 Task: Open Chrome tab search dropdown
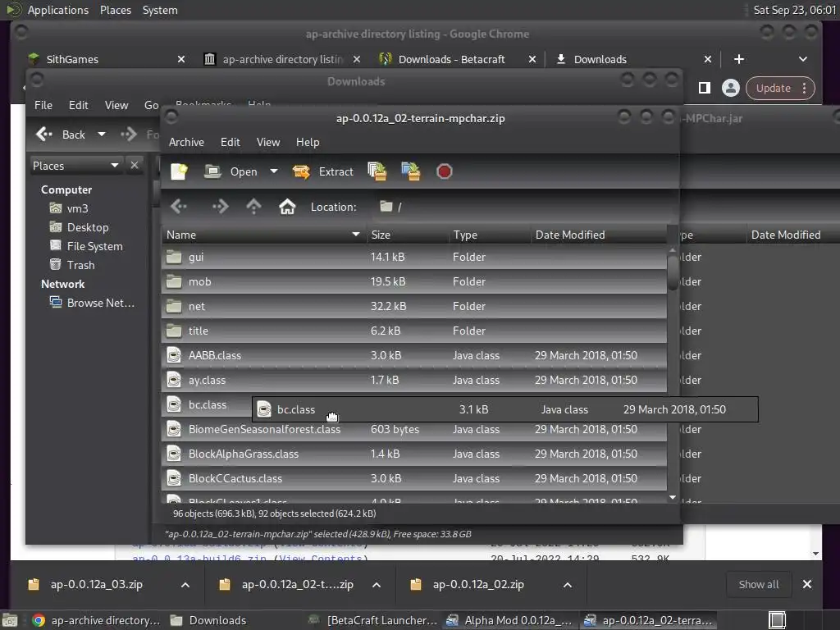click(802, 59)
